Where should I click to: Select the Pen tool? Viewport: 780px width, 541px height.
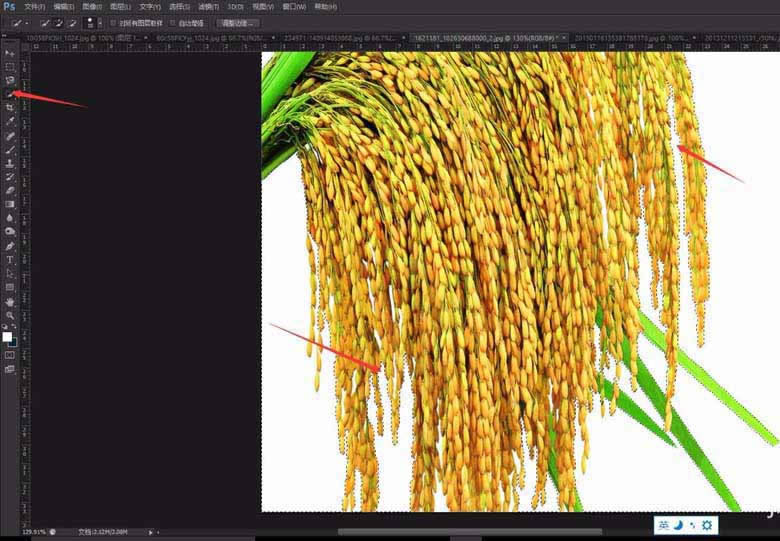(x=9, y=246)
